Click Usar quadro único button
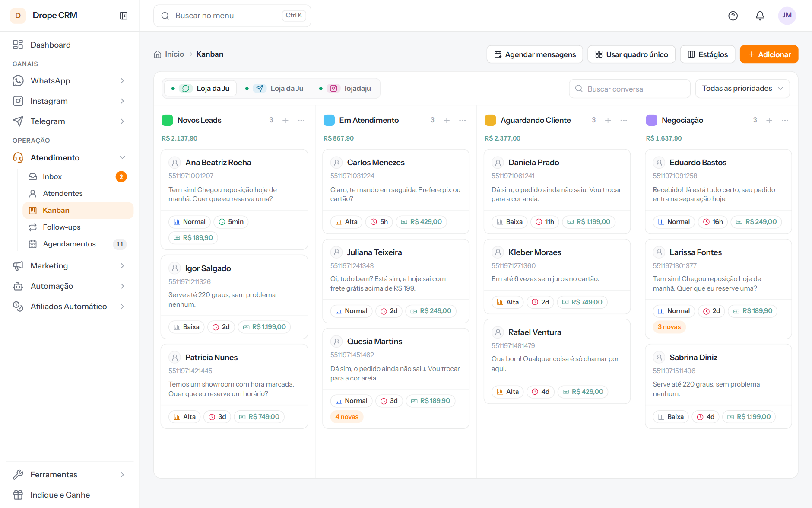The width and height of the screenshot is (812, 508). click(x=631, y=54)
